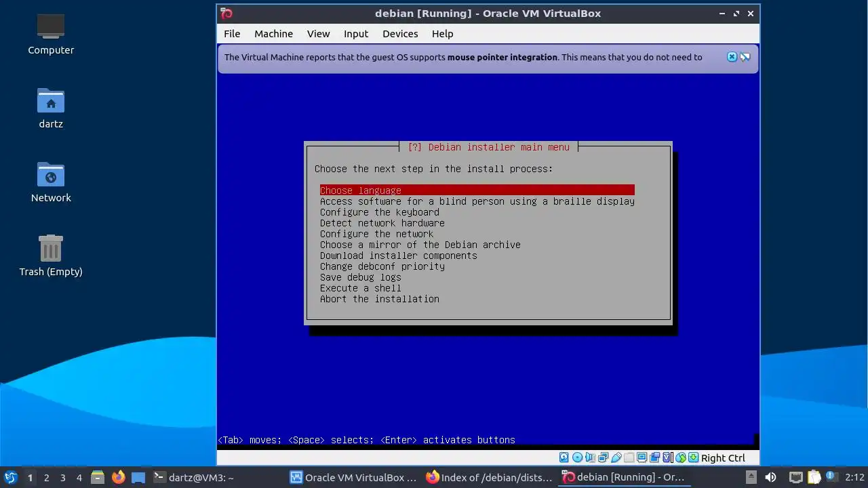This screenshot has height=488, width=868.
Task: Select 'Access software for a blind person' option
Action: click(477, 201)
